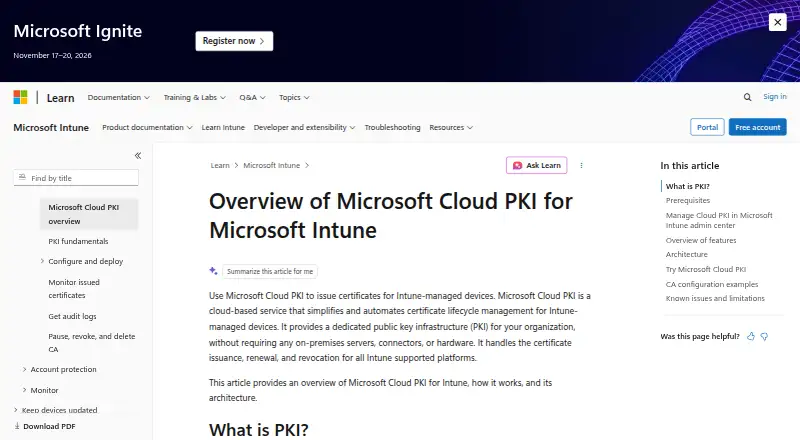Image resolution: width=800 pixels, height=440 pixels.
Task: Select Microsoft Cloud PKI overview item
Action: point(89,214)
